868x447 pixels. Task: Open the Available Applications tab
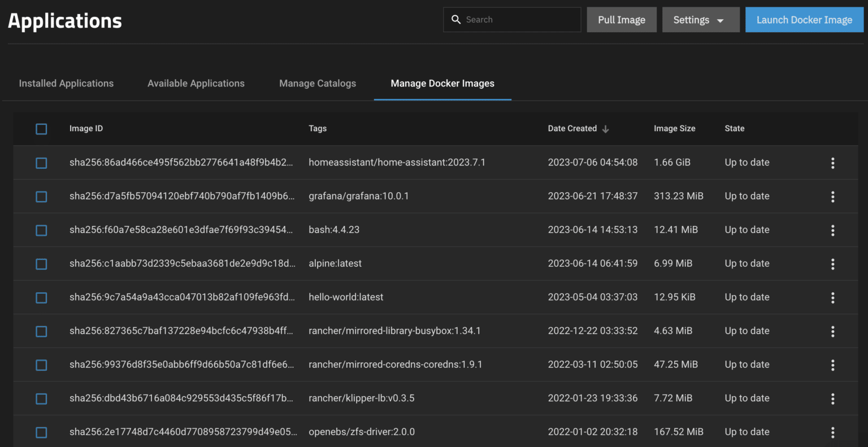(x=196, y=83)
